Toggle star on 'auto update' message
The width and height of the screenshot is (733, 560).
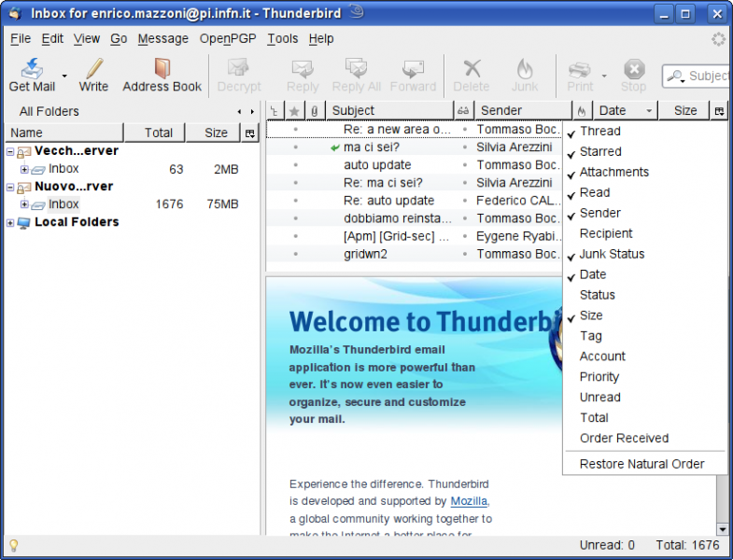coord(295,165)
